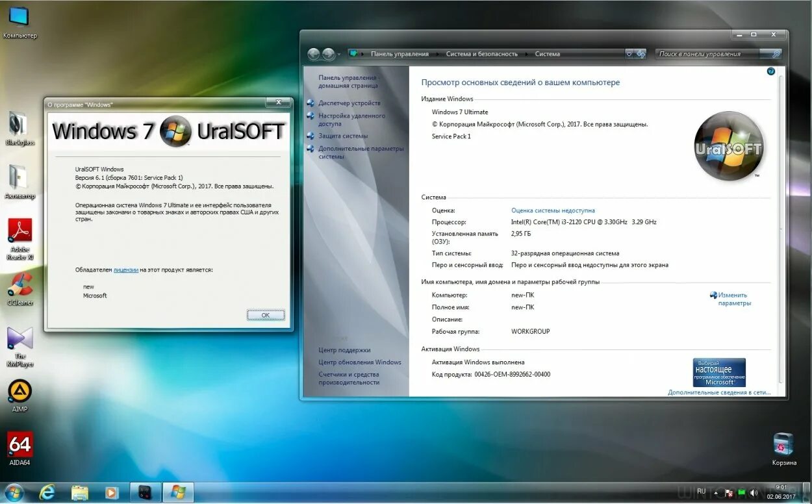The height and width of the screenshot is (504, 812).
Task: Open Защита системы link
Action: [x=343, y=136]
